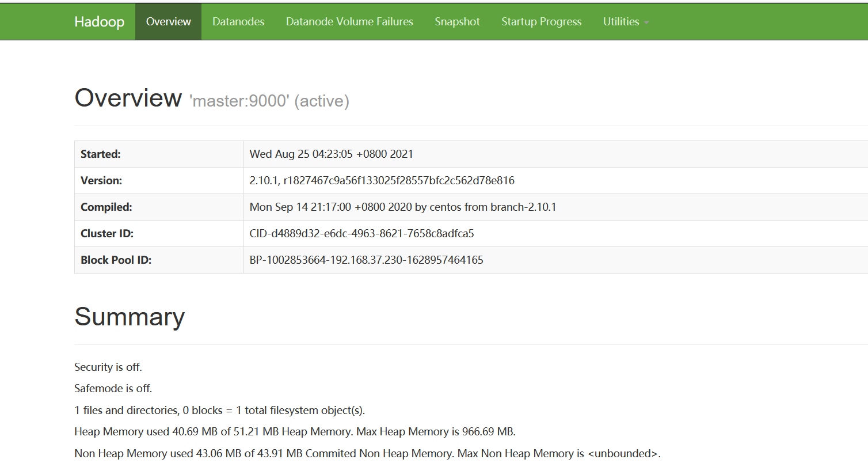Click the 'master:9000' (active) subtitle
Image resolution: width=868 pixels, height=463 pixels.
pyautogui.click(x=269, y=101)
